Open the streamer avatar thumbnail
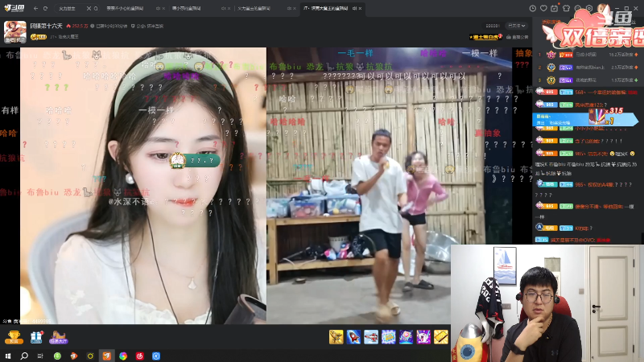The image size is (644, 362). (x=14, y=31)
